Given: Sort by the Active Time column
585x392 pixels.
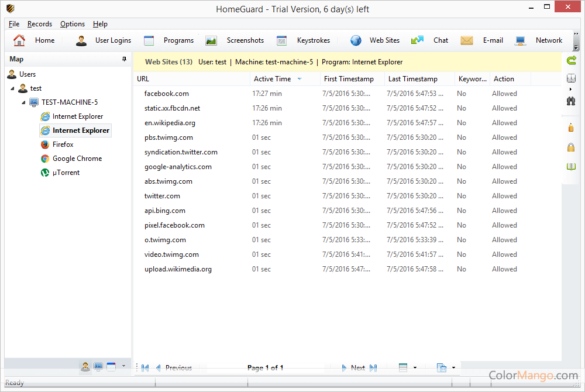Looking at the screenshot, I should tap(272, 79).
